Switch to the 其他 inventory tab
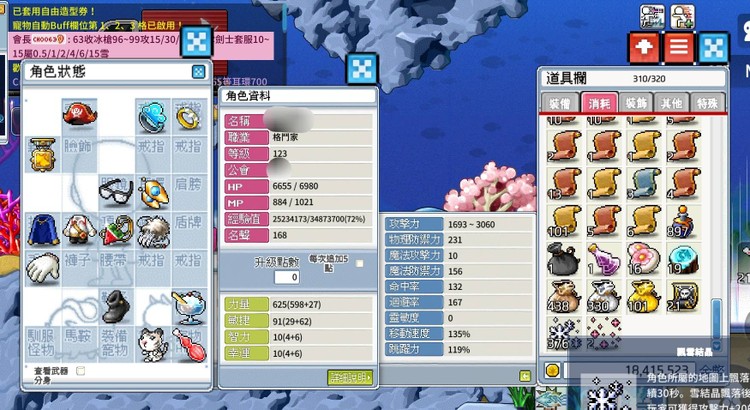 671,102
